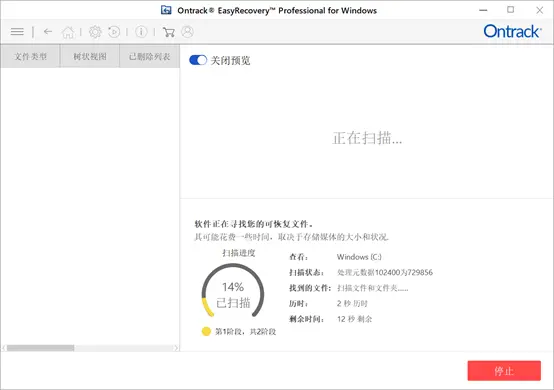Click the scan status value ending in 729856

(385, 272)
